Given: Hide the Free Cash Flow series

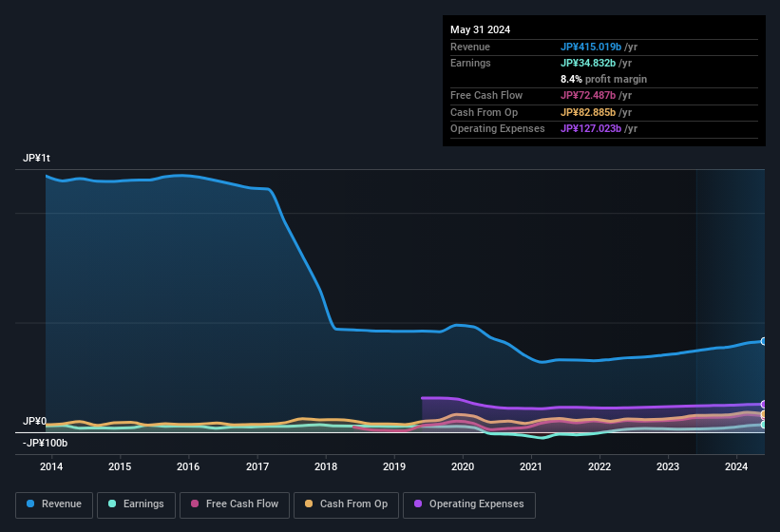Looking at the screenshot, I should click(236, 504).
